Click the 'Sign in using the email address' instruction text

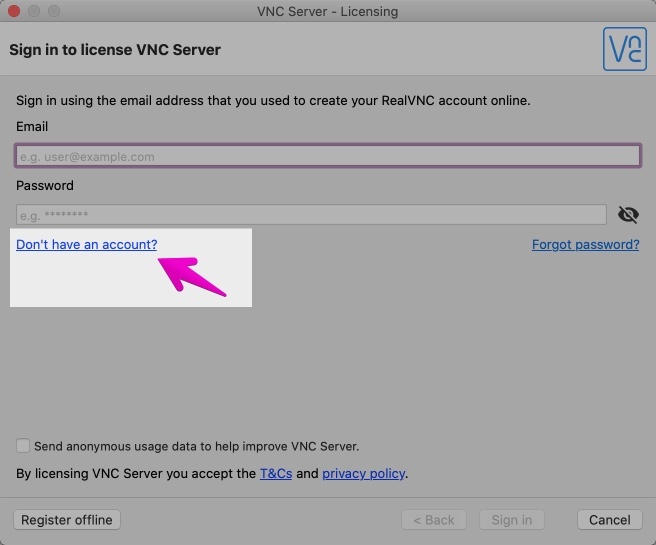(x=273, y=100)
